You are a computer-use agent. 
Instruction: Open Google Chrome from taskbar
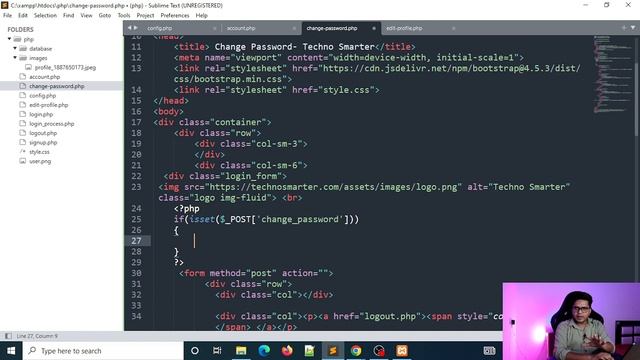pyautogui.click(x=356, y=351)
